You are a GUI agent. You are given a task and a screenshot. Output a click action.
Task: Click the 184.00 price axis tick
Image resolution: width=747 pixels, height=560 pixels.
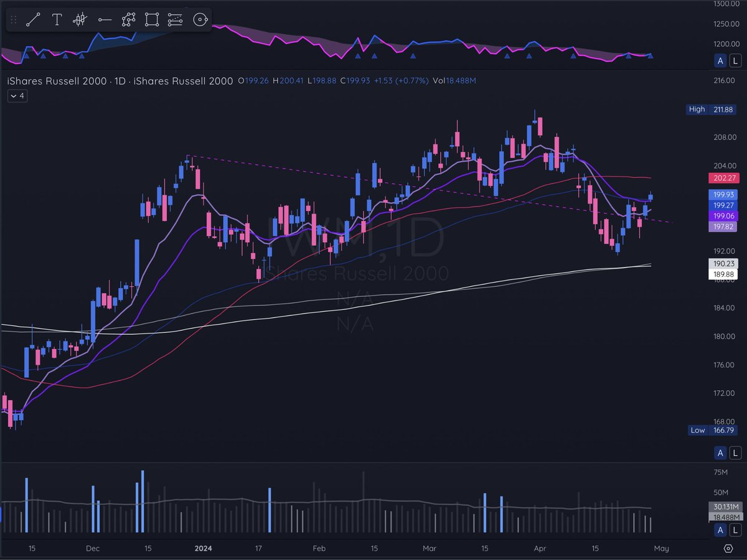724,308
